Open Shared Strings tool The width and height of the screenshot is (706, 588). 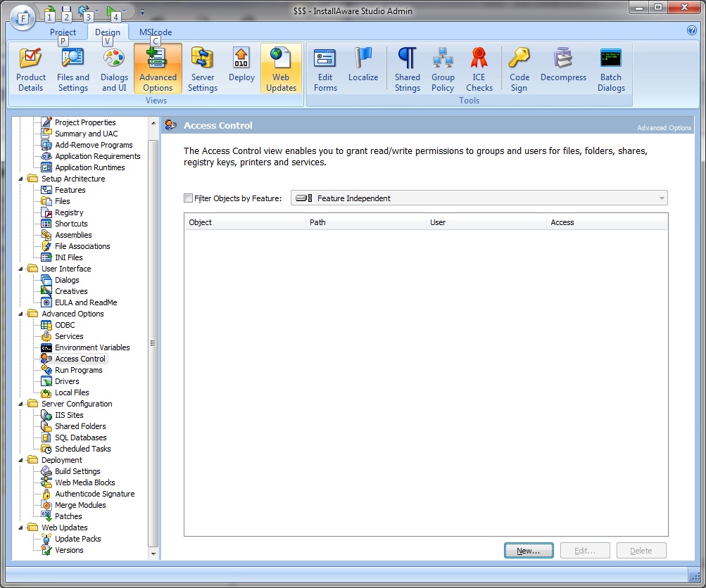[x=407, y=69]
